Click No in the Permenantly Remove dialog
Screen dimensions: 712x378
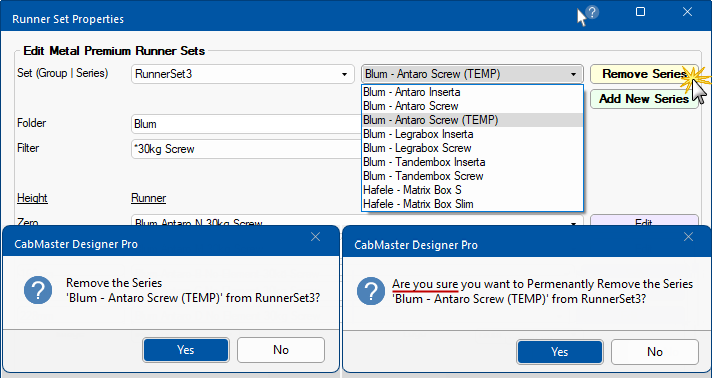pyautogui.click(x=655, y=352)
